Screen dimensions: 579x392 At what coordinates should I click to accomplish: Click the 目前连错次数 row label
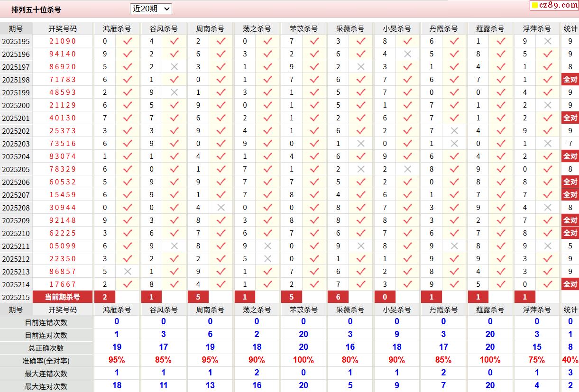46,322
